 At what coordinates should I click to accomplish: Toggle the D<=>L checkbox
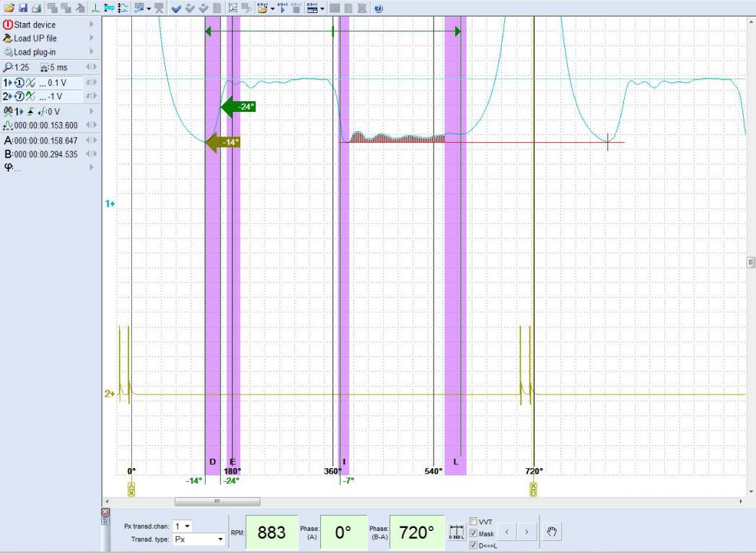pyautogui.click(x=473, y=545)
